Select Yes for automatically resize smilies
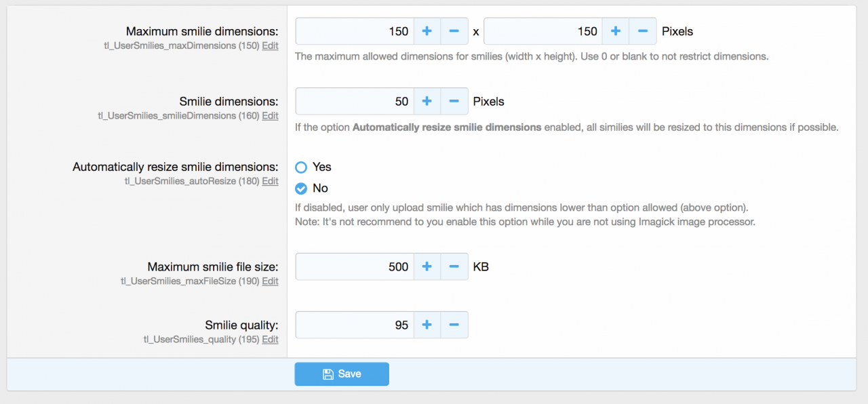 coord(302,167)
